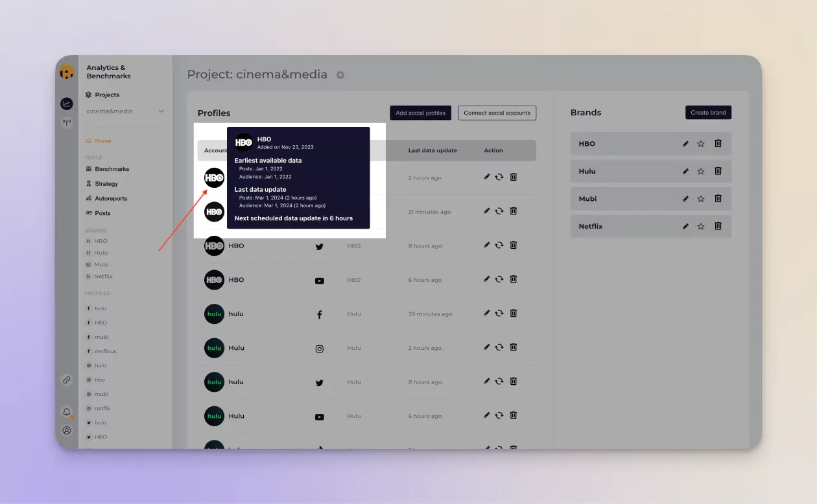Click the Instagram icon in the Hulu row
This screenshot has width=817, height=504.
coord(319,349)
